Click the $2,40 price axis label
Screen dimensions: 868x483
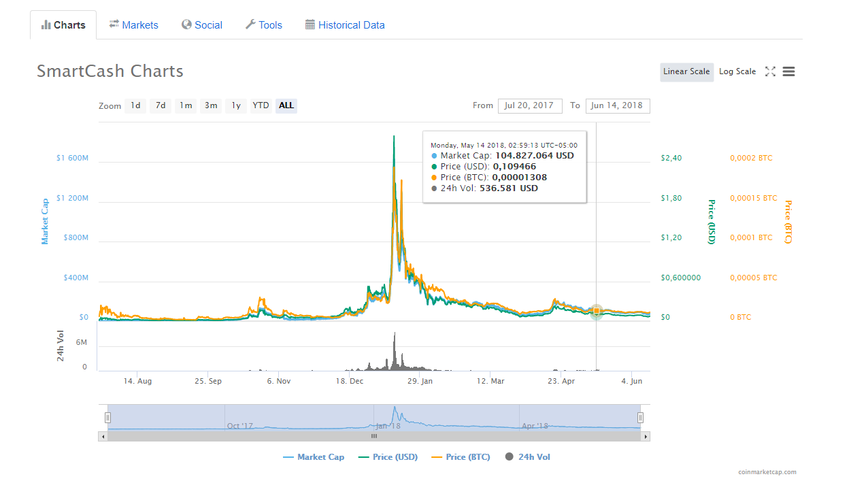pyautogui.click(x=671, y=158)
